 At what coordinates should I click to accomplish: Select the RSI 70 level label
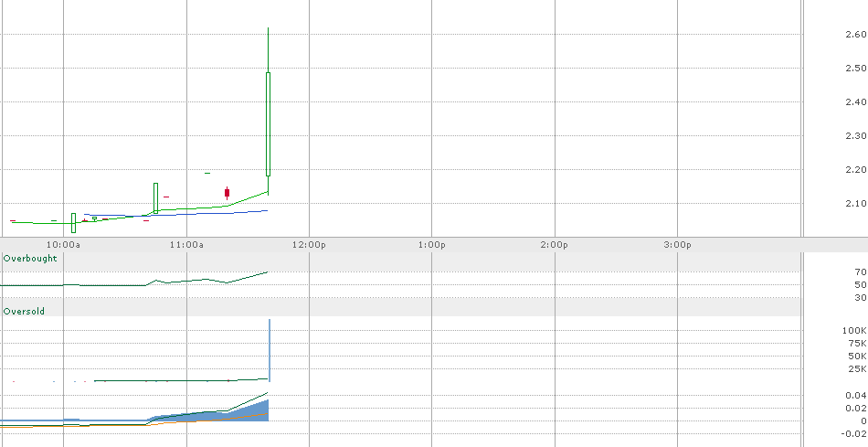pyautogui.click(x=861, y=272)
